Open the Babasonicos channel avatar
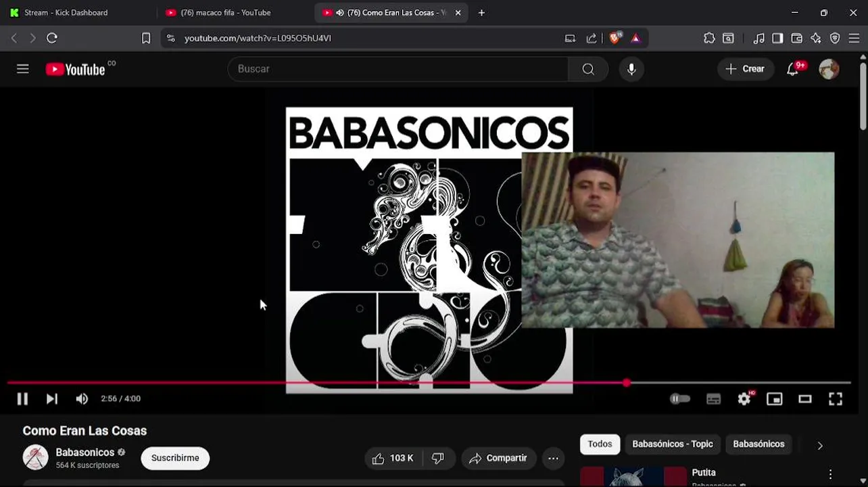 35,458
